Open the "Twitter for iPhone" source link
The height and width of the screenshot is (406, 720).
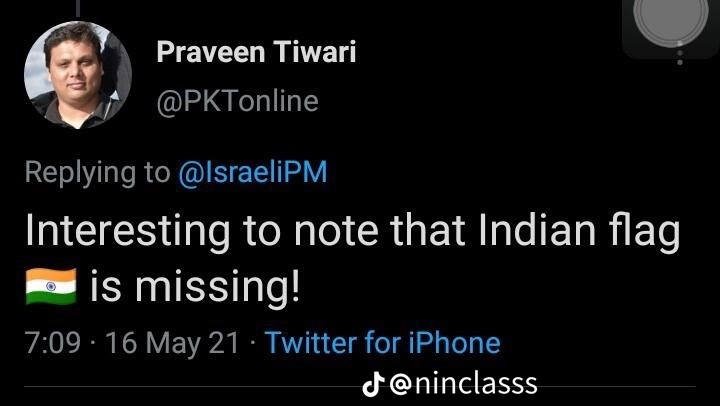click(x=383, y=344)
